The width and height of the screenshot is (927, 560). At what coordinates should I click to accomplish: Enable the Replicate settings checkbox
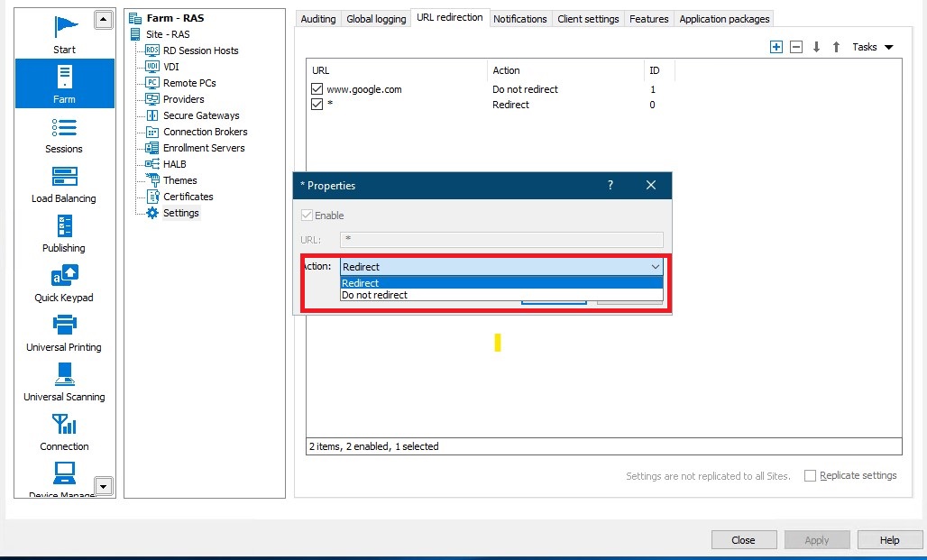tap(810, 475)
